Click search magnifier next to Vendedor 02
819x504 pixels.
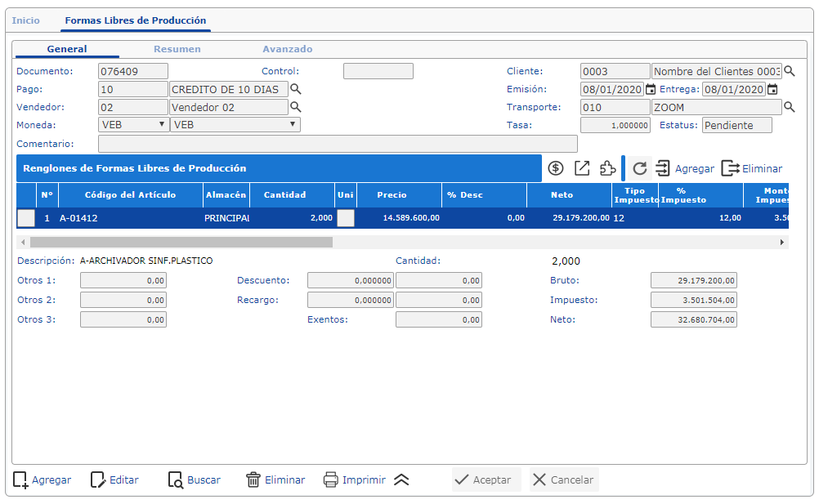pyautogui.click(x=296, y=107)
